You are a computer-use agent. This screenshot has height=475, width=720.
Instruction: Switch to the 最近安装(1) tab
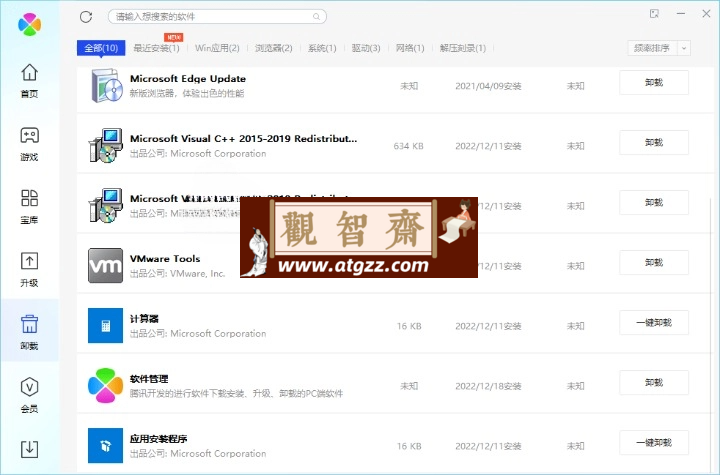(x=156, y=48)
